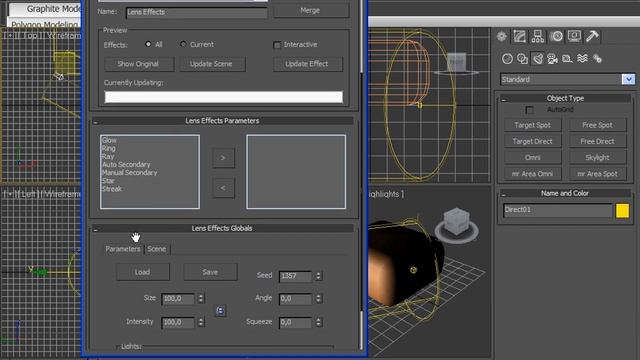Select the All effects radio button

148,44
